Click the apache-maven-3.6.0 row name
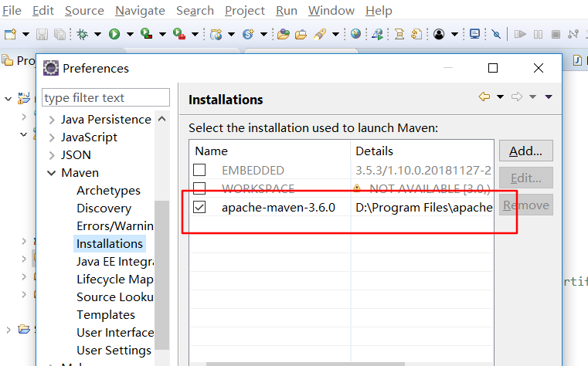This screenshot has height=366, width=588. [278, 207]
